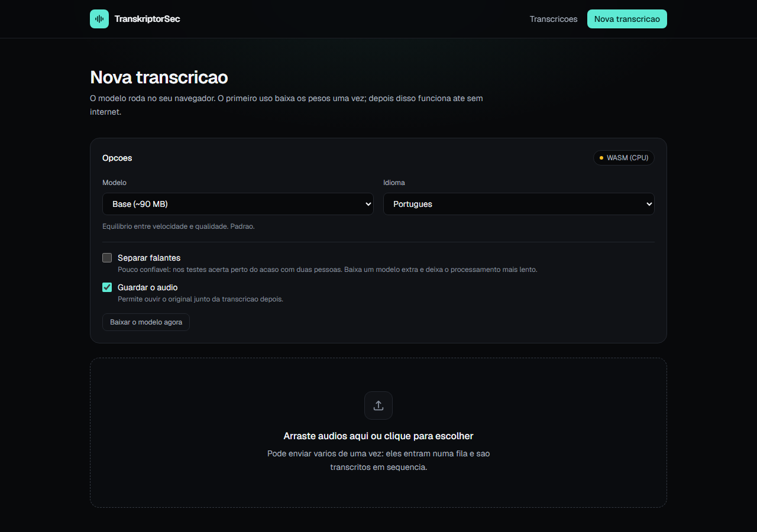This screenshot has width=757, height=532.
Task: Open the Idioma dropdown showing Portugues
Action: 519,204
